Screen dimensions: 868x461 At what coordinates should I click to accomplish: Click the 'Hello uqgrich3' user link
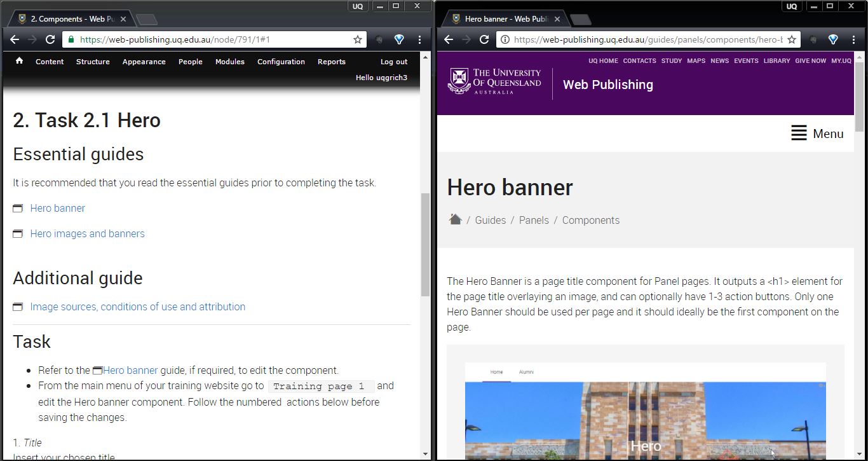[381, 78]
